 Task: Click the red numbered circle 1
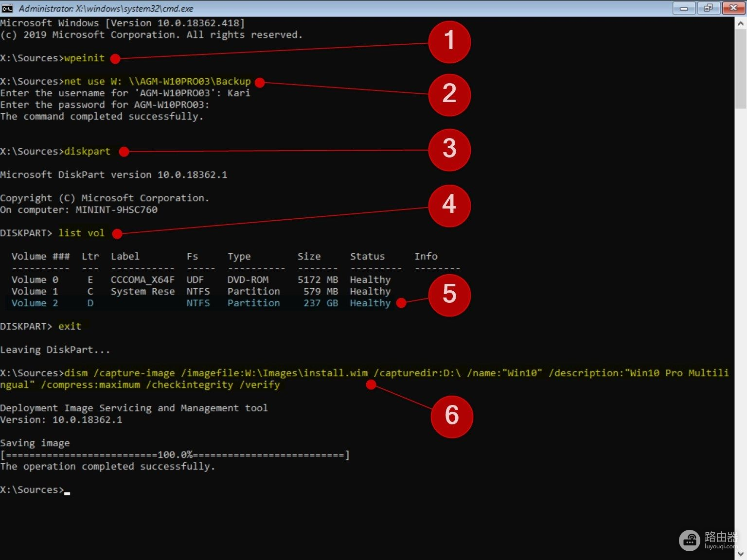449,42
